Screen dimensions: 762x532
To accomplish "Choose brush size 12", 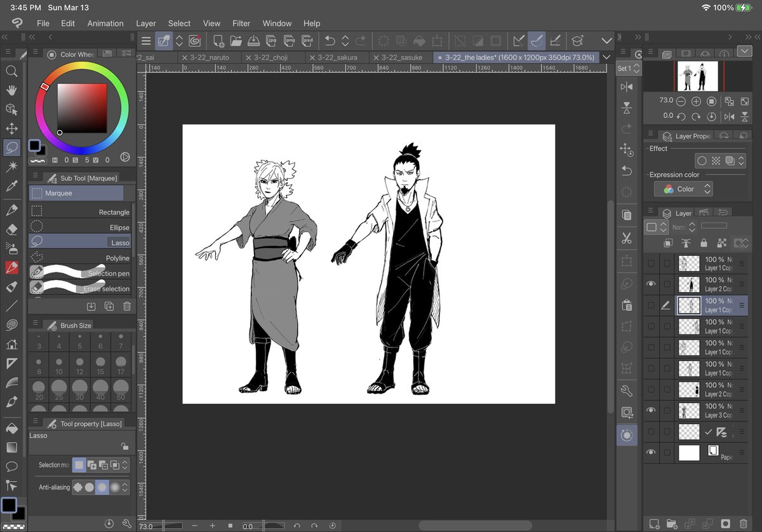I will pyautogui.click(x=80, y=366).
